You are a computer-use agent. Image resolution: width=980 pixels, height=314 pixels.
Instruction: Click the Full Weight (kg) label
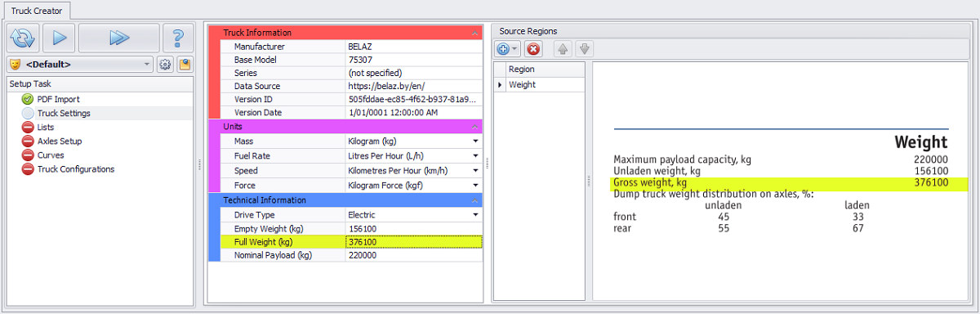[263, 242]
